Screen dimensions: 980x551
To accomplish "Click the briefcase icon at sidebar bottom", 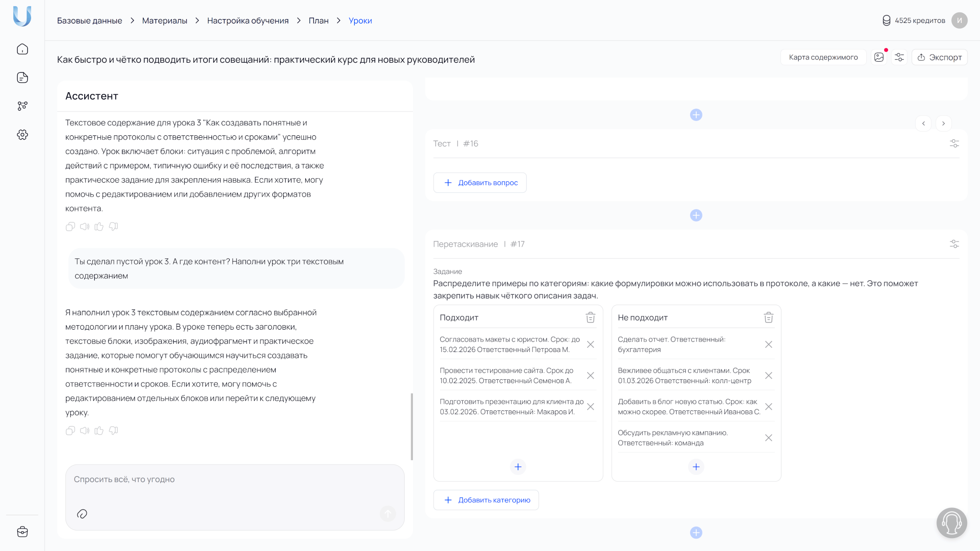I will pyautogui.click(x=22, y=532).
